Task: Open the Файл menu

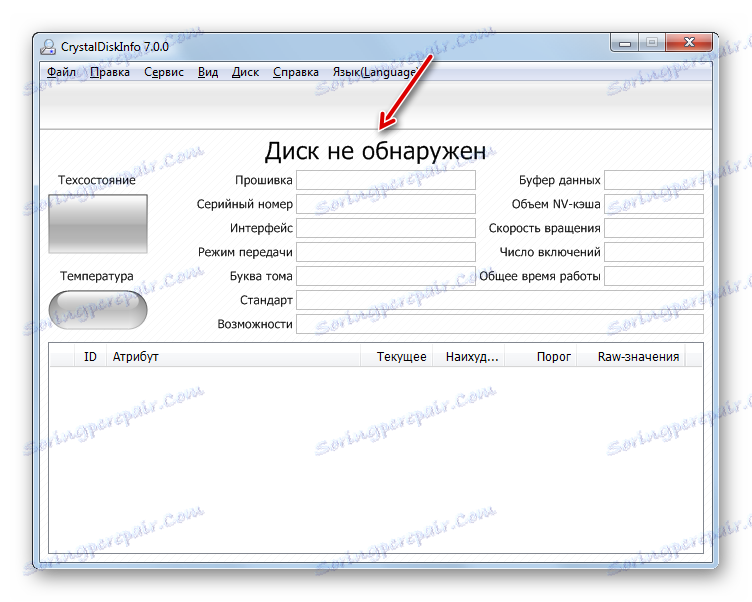Action: (x=61, y=72)
